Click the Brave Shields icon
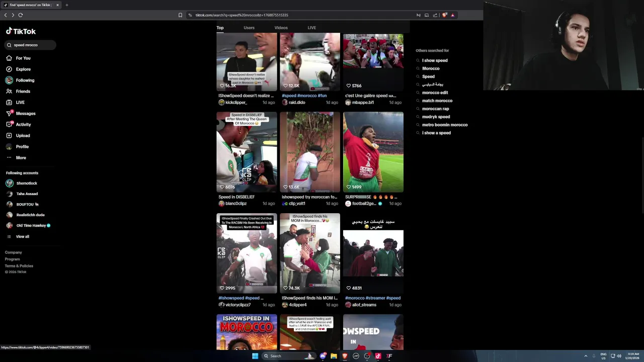This screenshot has width=644, height=362. click(x=444, y=15)
